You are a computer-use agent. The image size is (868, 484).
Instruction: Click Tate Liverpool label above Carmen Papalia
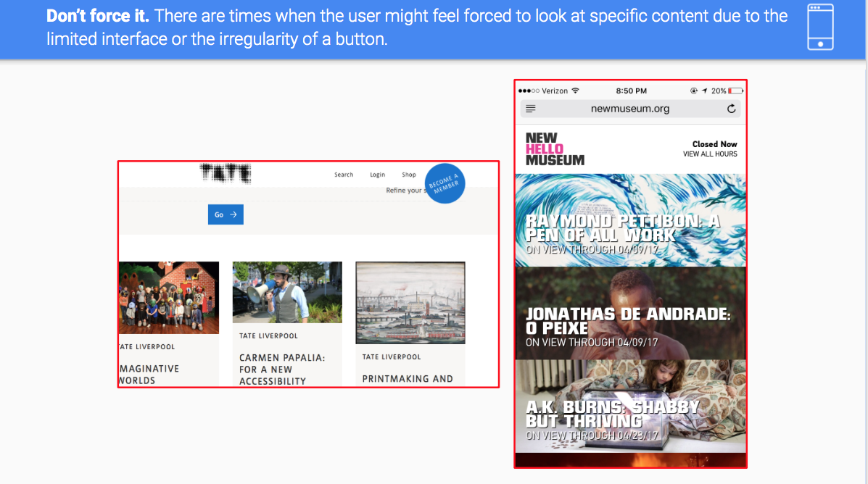[268, 335]
